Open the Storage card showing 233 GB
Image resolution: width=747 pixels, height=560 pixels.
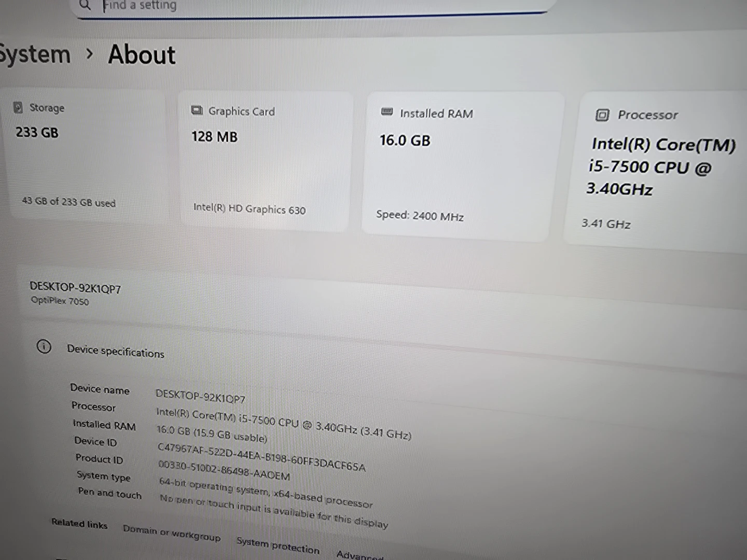pos(86,156)
